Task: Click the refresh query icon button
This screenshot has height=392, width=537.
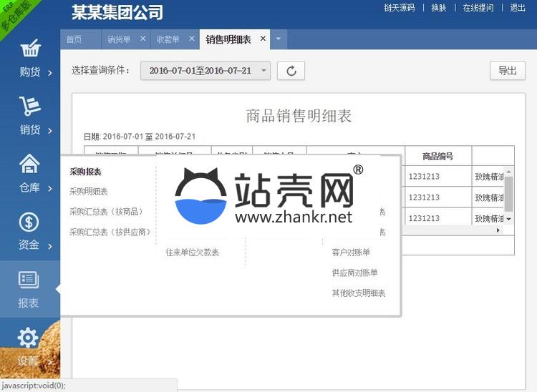Action: [x=291, y=71]
